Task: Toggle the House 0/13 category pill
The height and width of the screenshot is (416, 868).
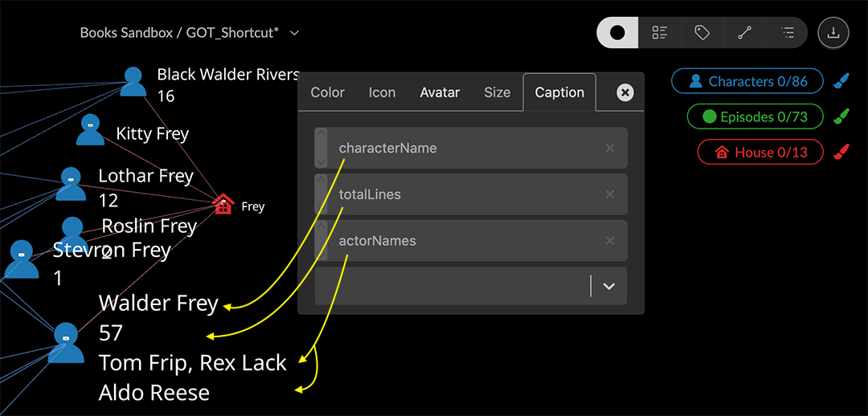Action: [759, 152]
